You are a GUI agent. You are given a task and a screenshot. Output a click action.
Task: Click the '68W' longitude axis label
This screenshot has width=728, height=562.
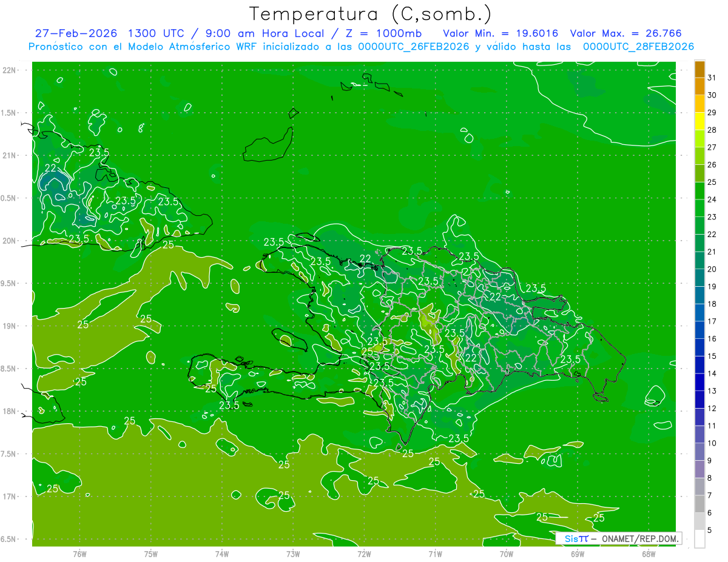[649, 554]
